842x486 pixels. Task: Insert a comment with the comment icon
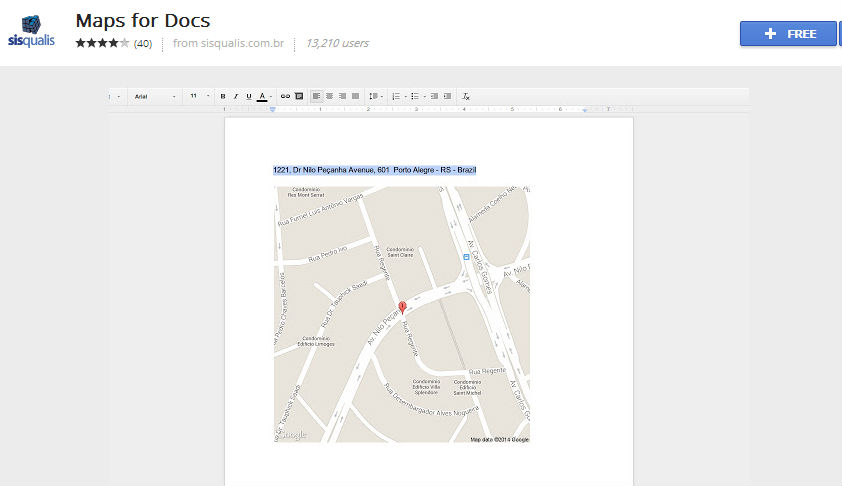point(299,97)
